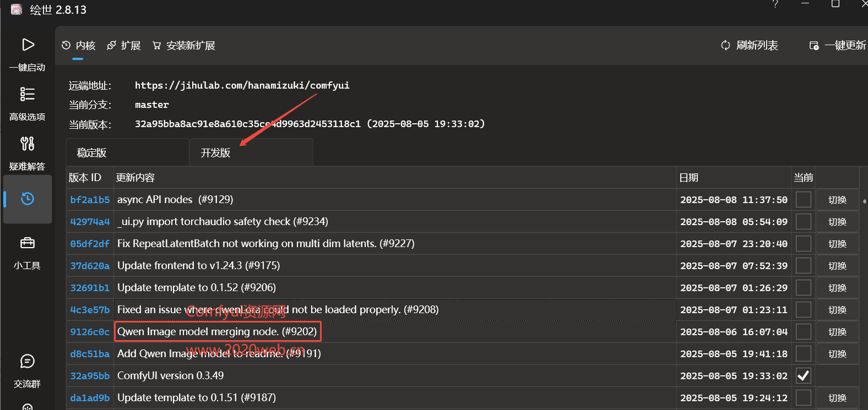Tick the current checkbox for bf2a1b5

[804, 199]
